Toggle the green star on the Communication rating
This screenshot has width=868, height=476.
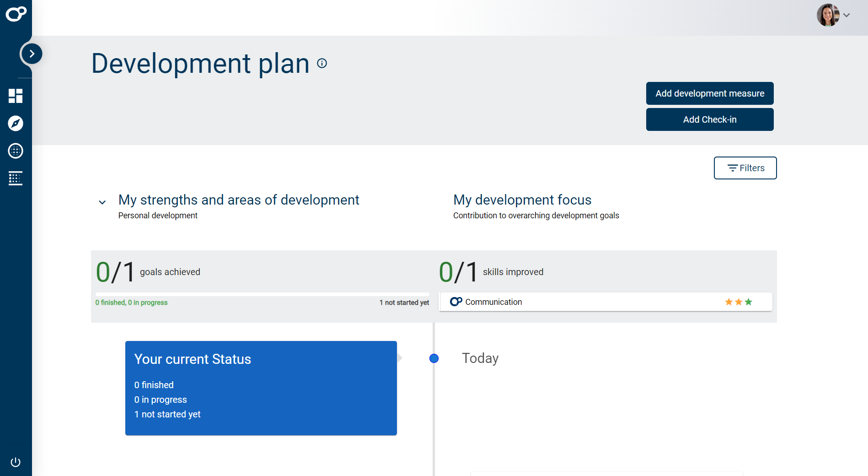(748, 302)
